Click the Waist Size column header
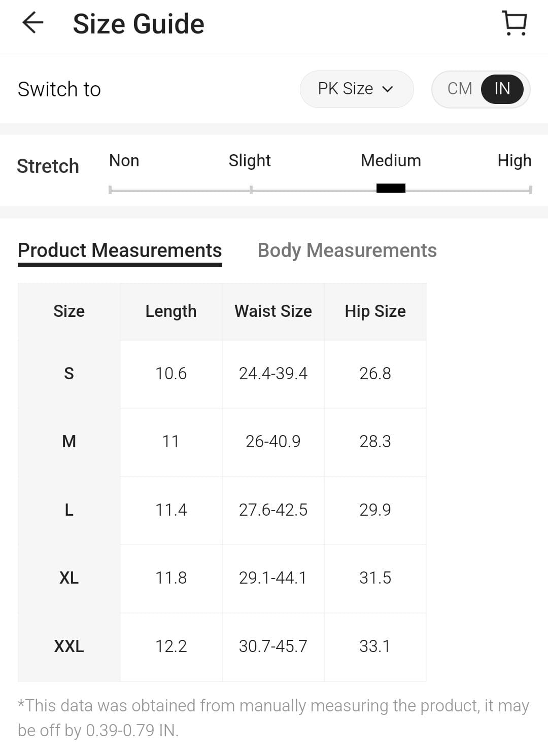The width and height of the screenshot is (548, 756). point(272,311)
